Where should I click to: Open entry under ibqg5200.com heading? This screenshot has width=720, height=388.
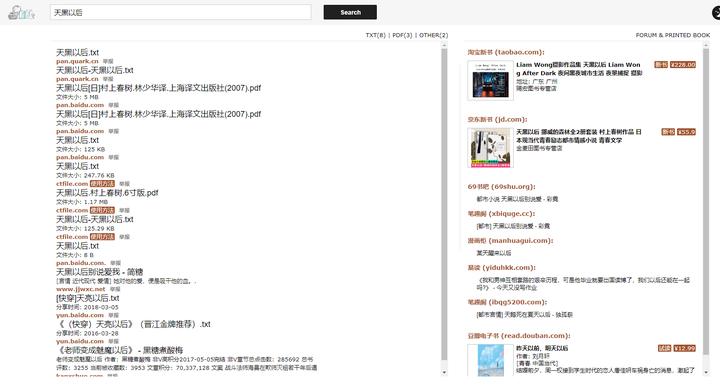tap(524, 315)
